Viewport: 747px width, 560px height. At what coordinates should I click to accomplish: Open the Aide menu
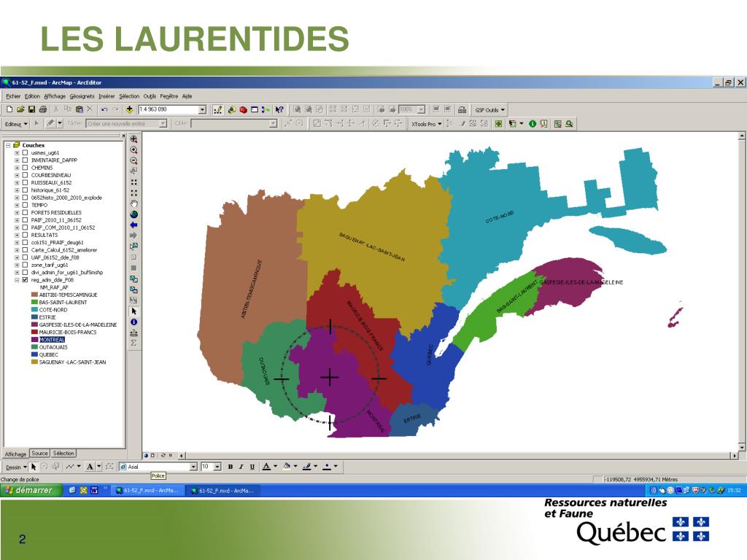pyautogui.click(x=187, y=96)
